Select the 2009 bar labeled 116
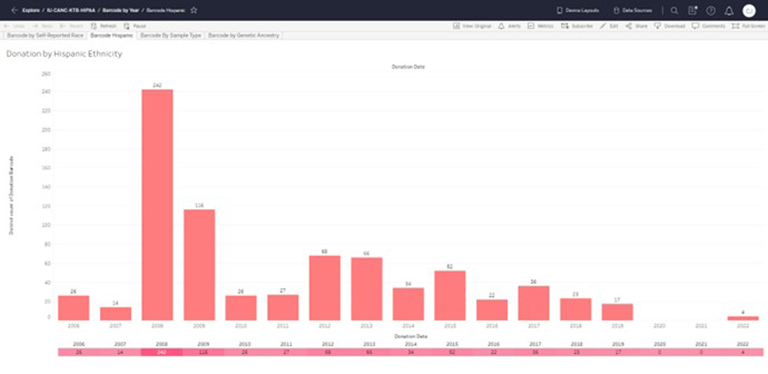The width and height of the screenshot is (768, 374). [199, 265]
